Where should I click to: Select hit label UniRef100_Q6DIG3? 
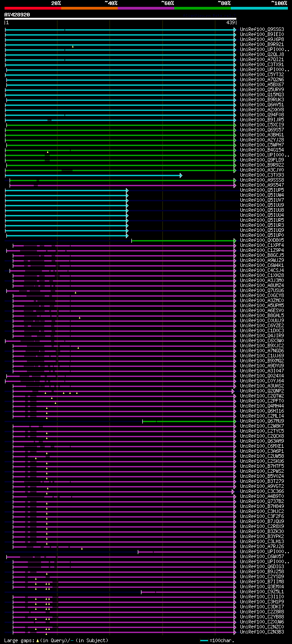[x=262, y=567]
